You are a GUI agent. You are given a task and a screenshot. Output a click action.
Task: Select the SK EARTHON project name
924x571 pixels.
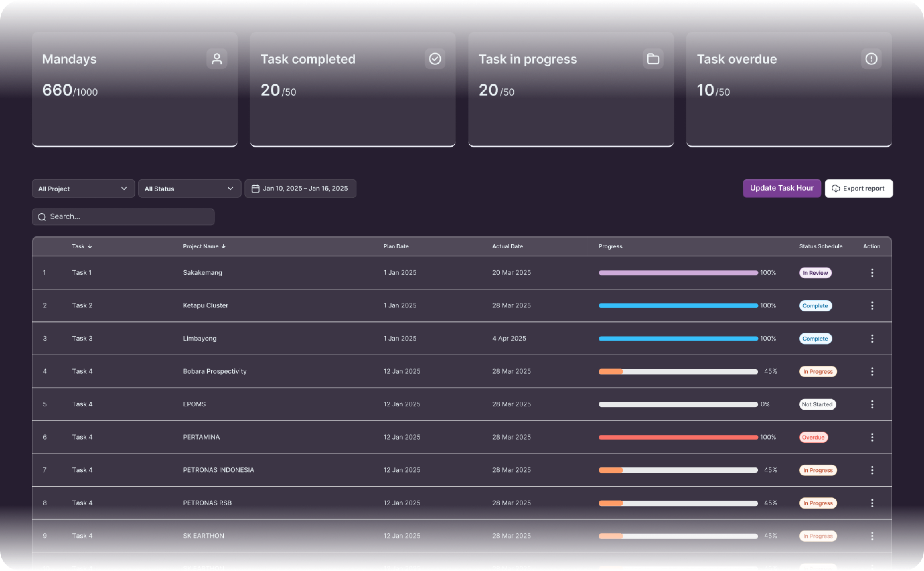point(203,535)
